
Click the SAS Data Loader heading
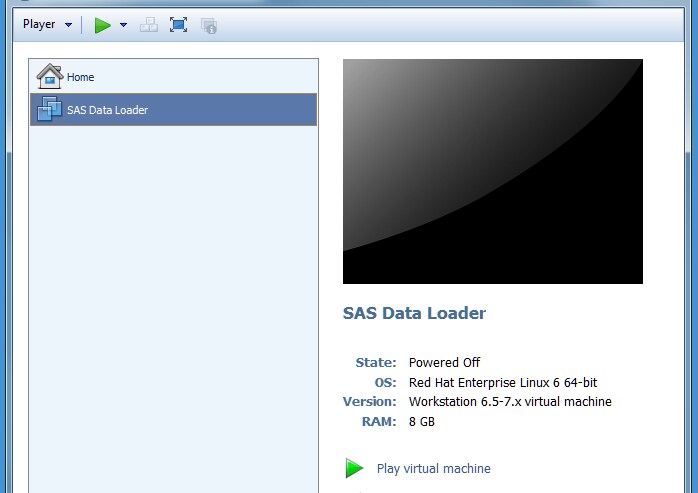coord(414,313)
